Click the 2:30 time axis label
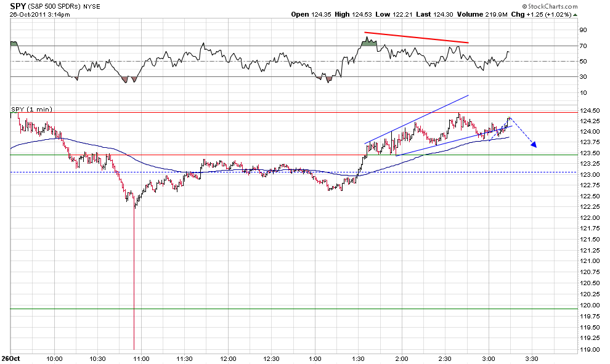This screenshot has height=364, width=610. (x=445, y=358)
